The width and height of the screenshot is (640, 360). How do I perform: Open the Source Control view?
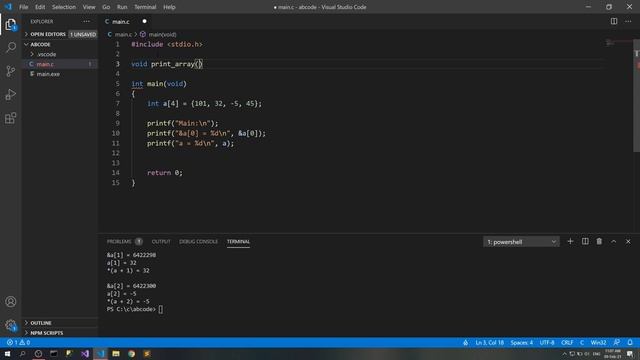11,71
